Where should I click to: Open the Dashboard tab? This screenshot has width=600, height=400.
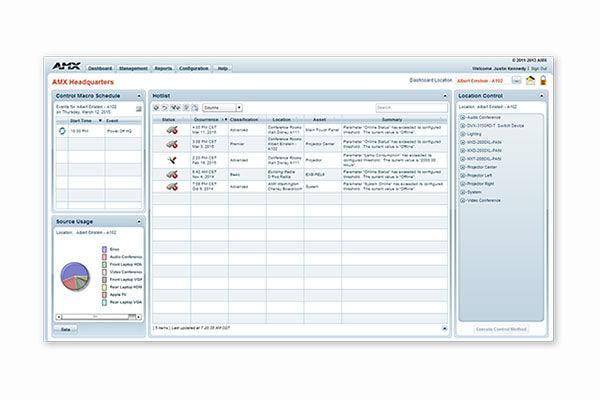(100, 69)
